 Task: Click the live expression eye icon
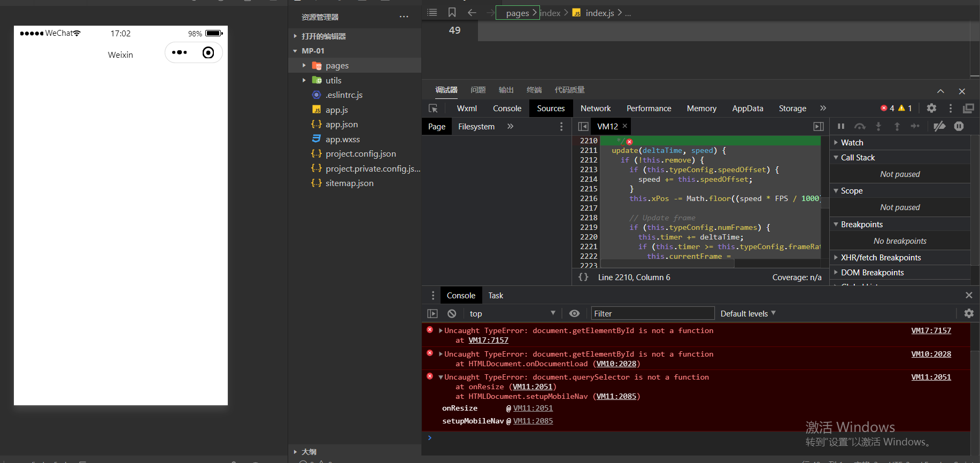tap(574, 314)
